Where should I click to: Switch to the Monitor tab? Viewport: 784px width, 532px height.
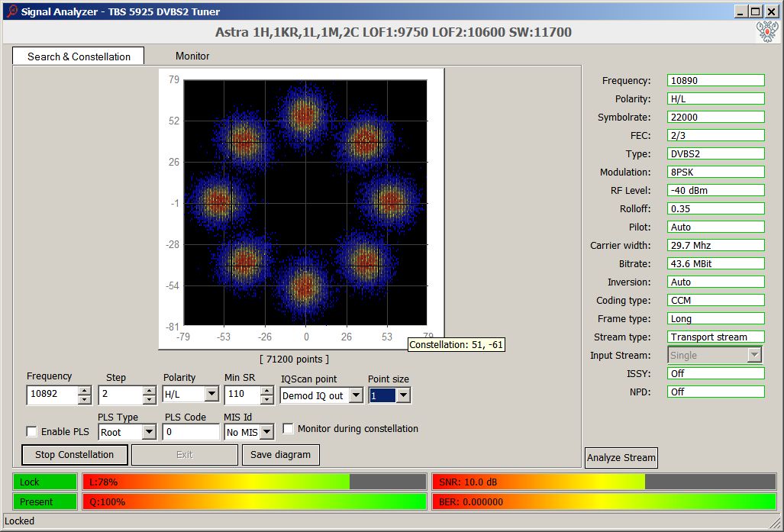click(192, 56)
